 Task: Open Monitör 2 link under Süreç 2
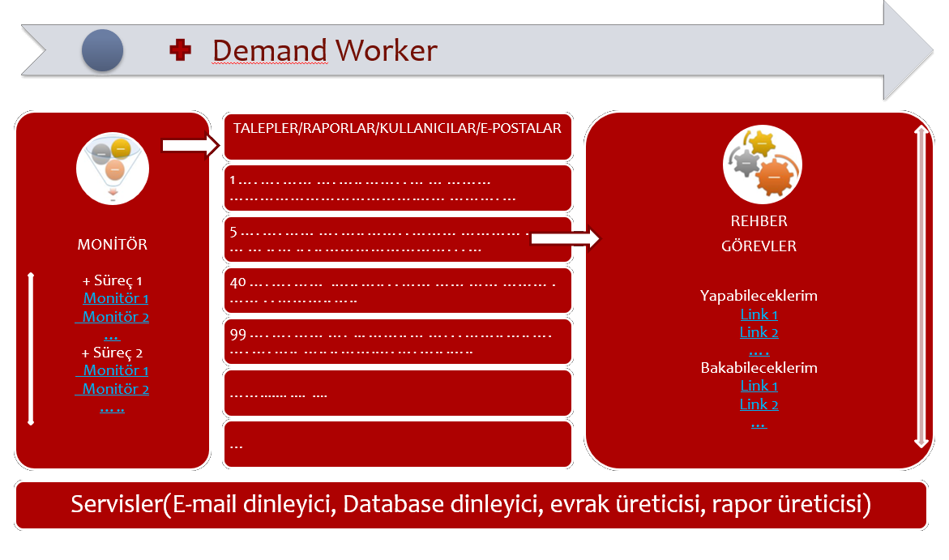point(115,389)
